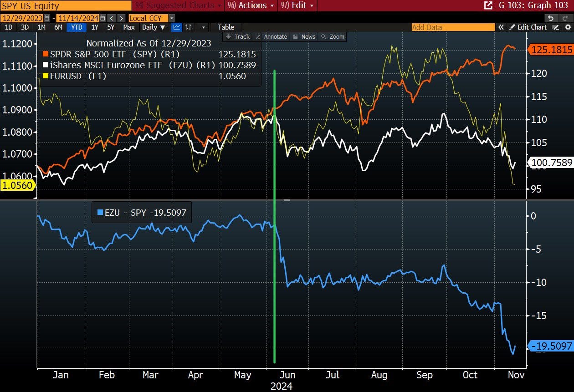The image size is (574, 392).
Task: Open the start date calendar picker
Action: coord(47,18)
